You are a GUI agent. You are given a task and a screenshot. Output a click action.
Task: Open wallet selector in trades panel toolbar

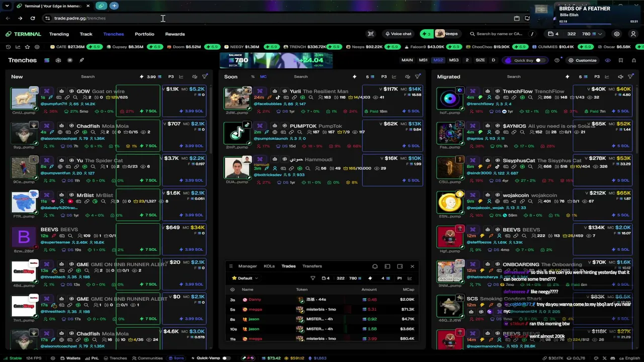326,278
